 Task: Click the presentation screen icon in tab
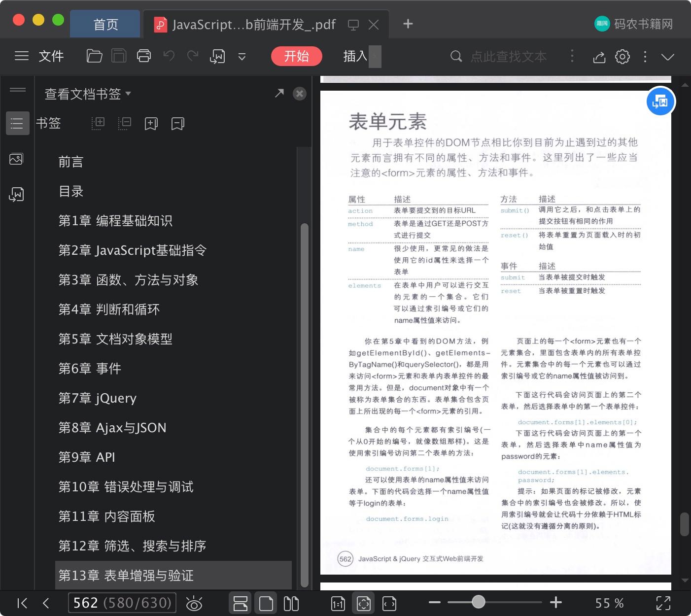(x=353, y=25)
